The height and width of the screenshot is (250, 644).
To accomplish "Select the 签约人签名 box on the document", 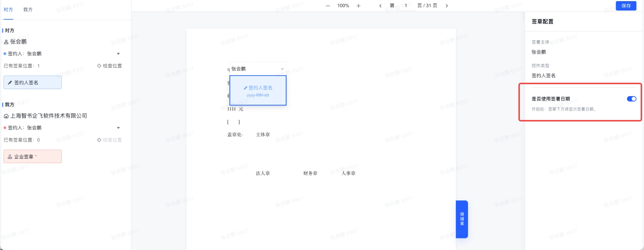I will click(258, 91).
